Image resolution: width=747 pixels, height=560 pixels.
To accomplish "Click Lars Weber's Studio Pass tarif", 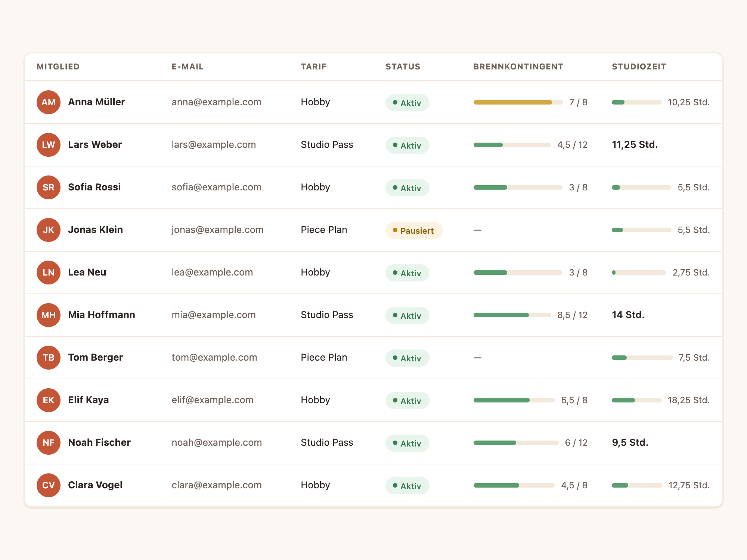I will pyautogui.click(x=327, y=145).
